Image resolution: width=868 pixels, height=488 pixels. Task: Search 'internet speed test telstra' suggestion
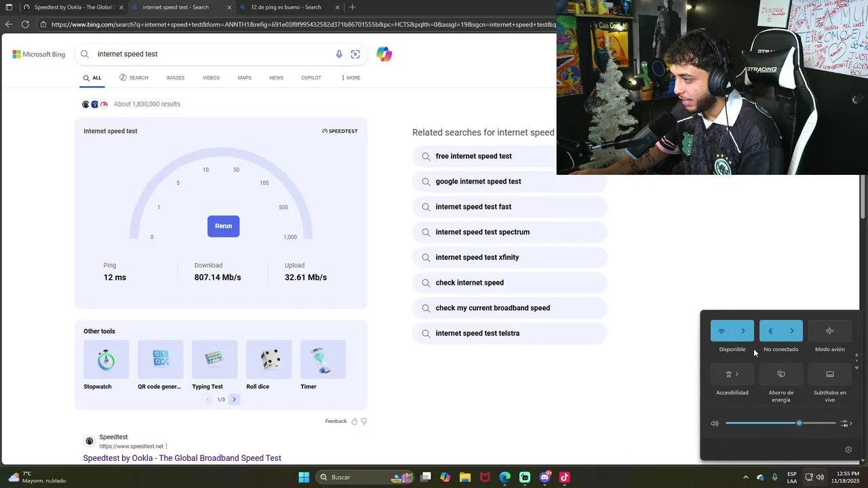pos(509,333)
